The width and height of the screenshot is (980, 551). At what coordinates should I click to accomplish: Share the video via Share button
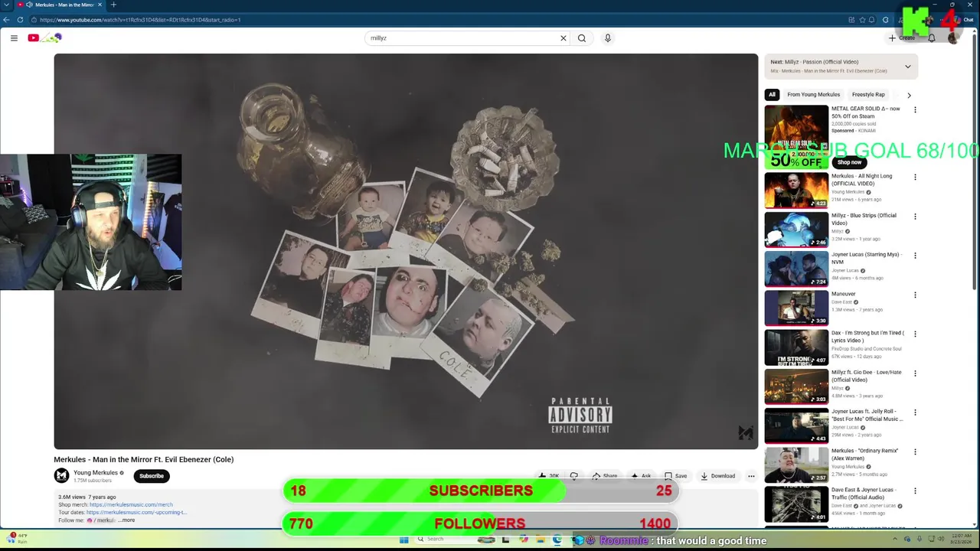pos(605,476)
